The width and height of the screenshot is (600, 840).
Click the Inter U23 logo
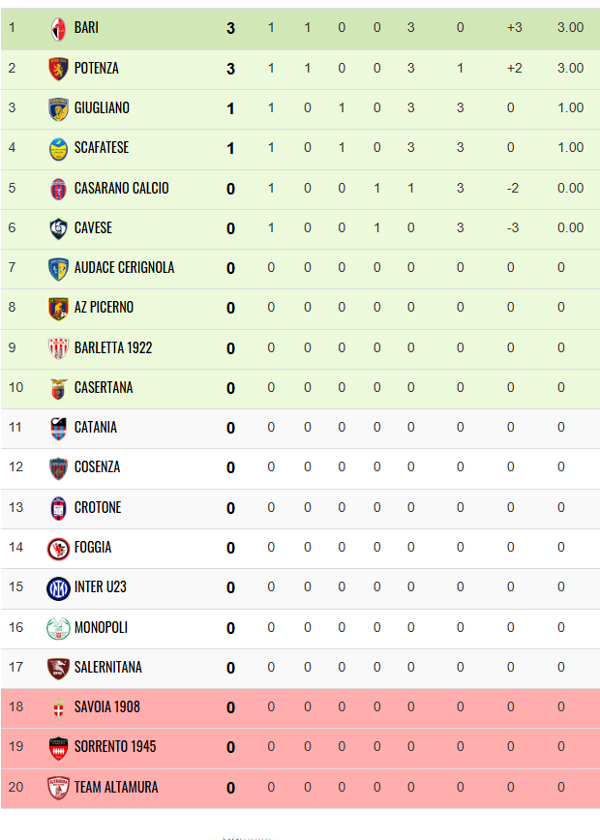(x=58, y=588)
